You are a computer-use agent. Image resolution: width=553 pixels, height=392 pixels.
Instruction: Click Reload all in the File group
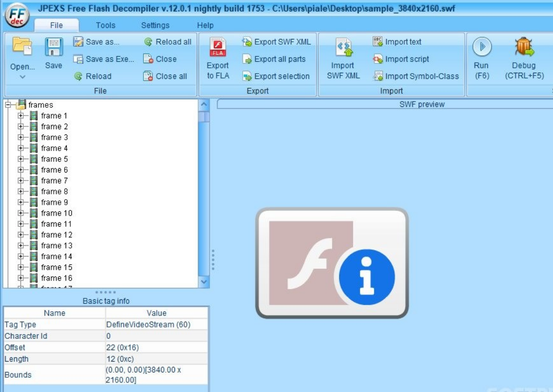[x=169, y=42]
